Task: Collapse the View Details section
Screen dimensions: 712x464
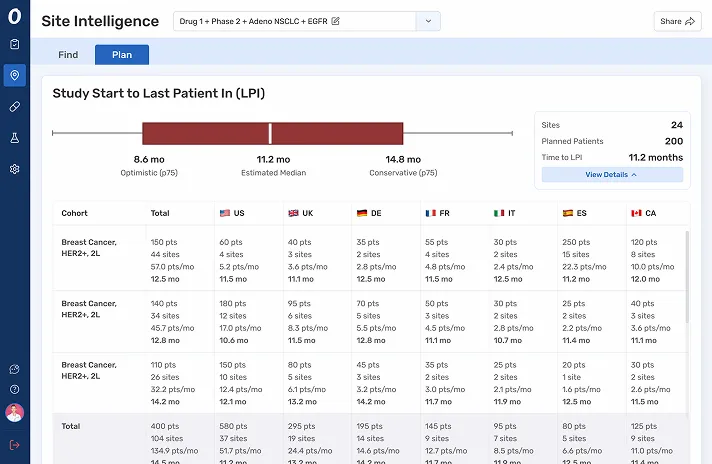Action: coord(612,175)
